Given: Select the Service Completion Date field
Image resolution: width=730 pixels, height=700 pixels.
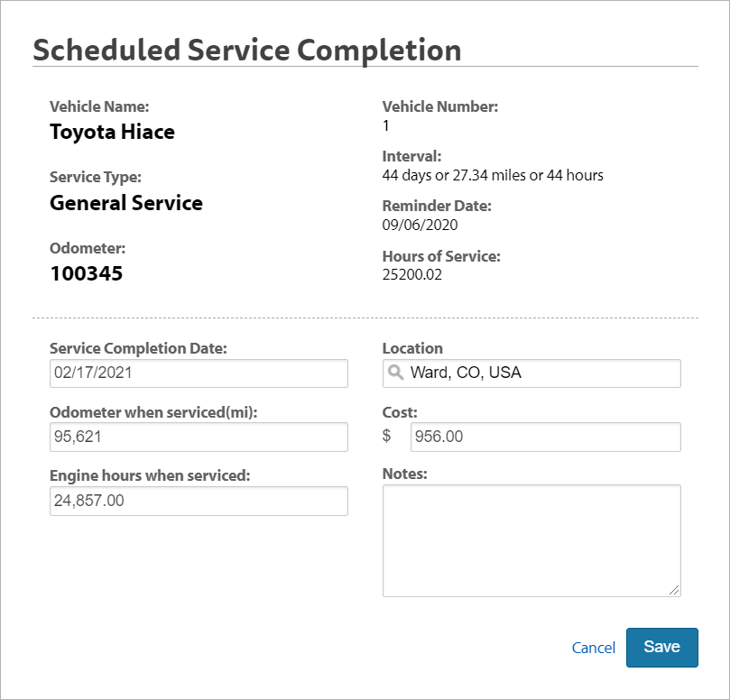Looking at the screenshot, I should coord(199,373).
